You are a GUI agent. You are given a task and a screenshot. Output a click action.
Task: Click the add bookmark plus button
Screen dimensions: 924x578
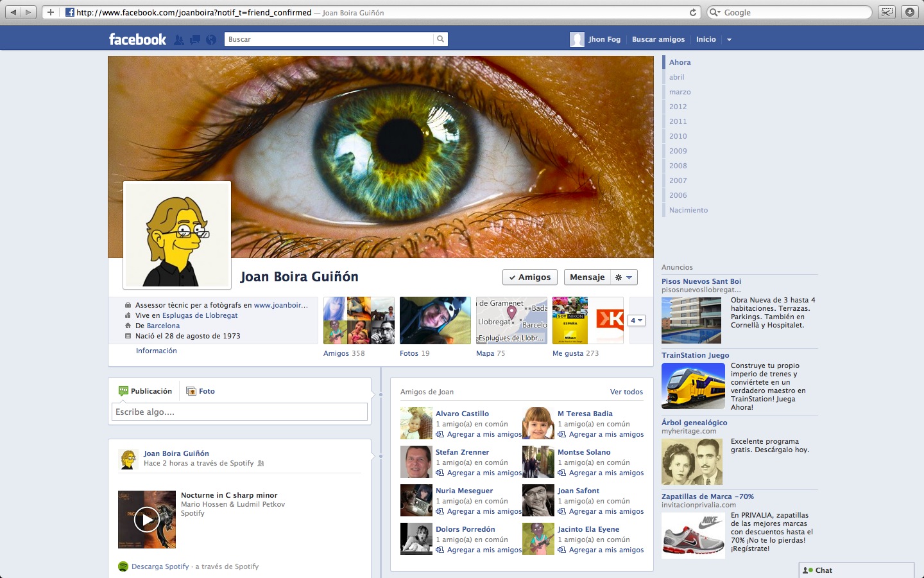(51, 12)
